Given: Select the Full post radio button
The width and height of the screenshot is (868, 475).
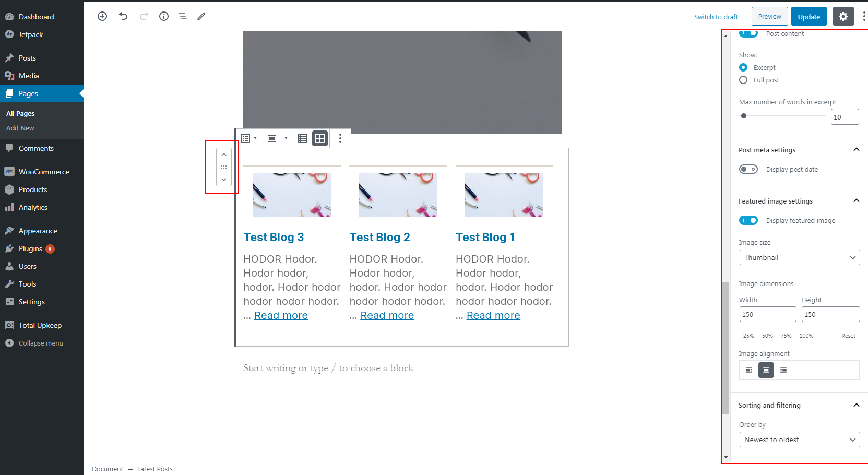Looking at the screenshot, I should pos(743,80).
